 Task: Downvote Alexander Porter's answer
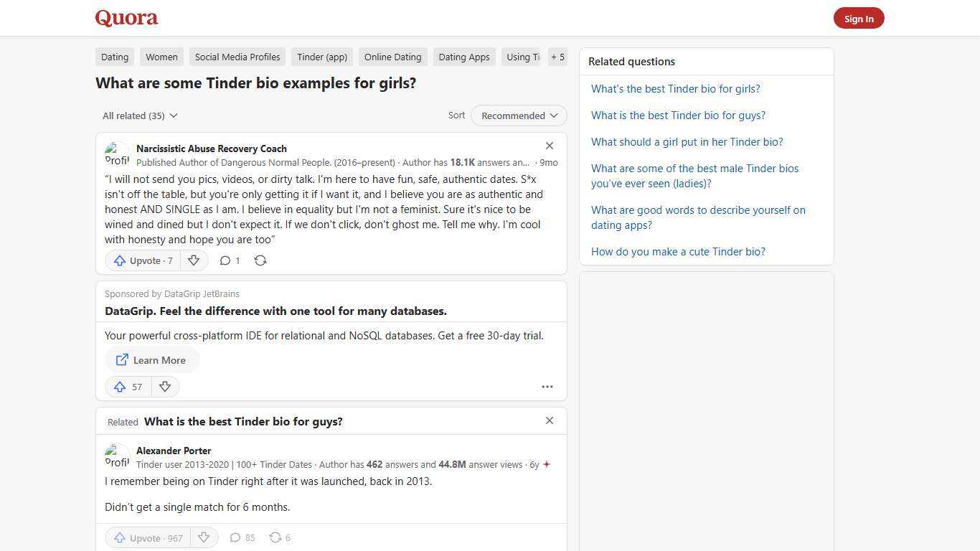click(x=204, y=537)
